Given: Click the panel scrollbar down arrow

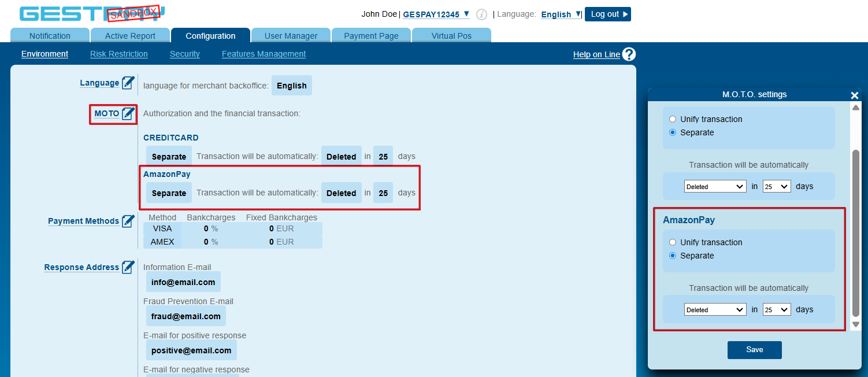Looking at the screenshot, I should click(856, 324).
